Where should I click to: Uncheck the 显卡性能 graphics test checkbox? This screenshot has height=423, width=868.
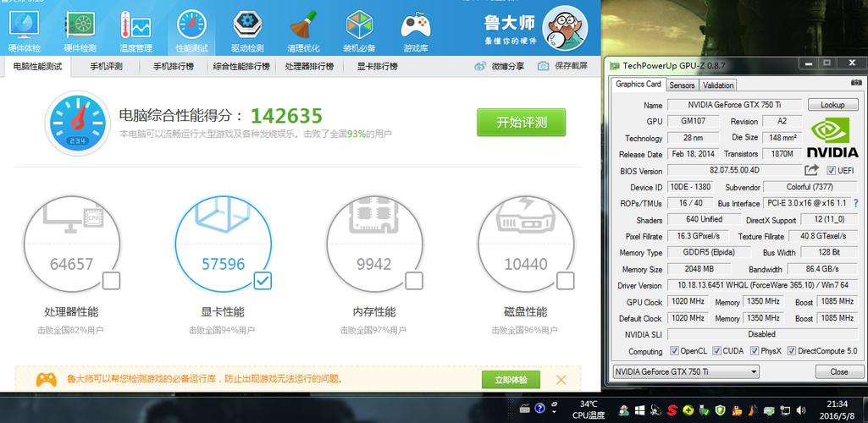pyautogui.click(x=263, y=281)
